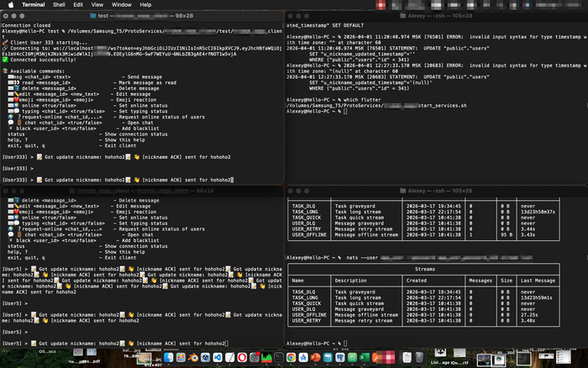Click USER_OFFLINE row showing 95 B size
This screenshot has height=368, width=588.
tap(423, 234)
